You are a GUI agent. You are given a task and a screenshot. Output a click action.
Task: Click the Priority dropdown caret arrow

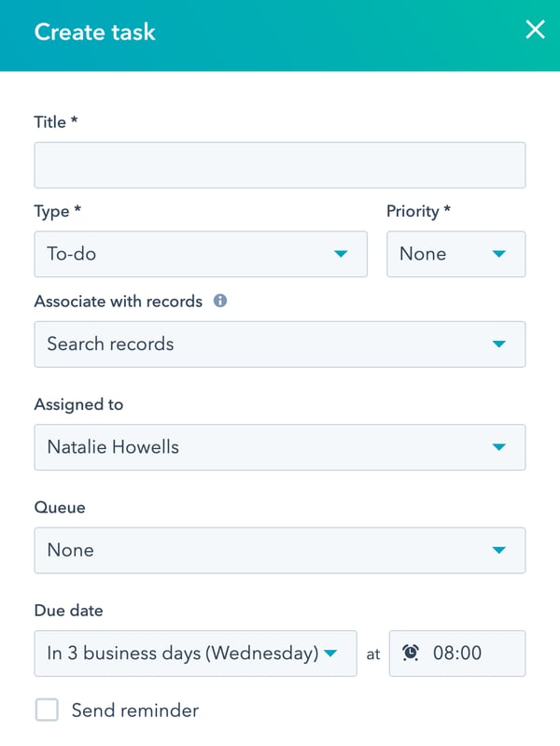click(x=498, y=254)
